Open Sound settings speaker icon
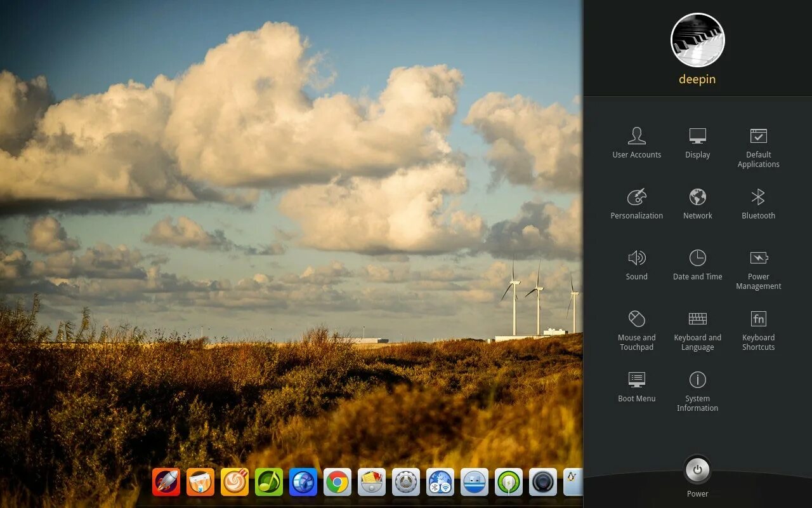This screenshot has width=812, height=508. (x=636, y=257)
